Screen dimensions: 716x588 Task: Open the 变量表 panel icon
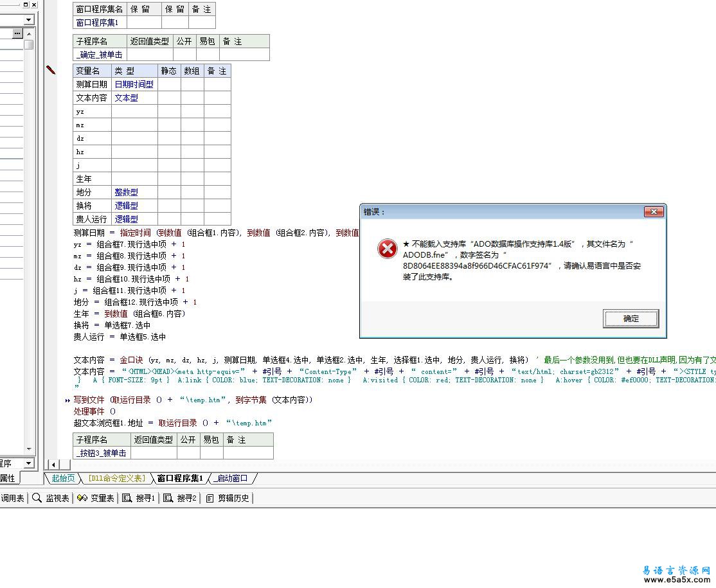coord(82,498)
